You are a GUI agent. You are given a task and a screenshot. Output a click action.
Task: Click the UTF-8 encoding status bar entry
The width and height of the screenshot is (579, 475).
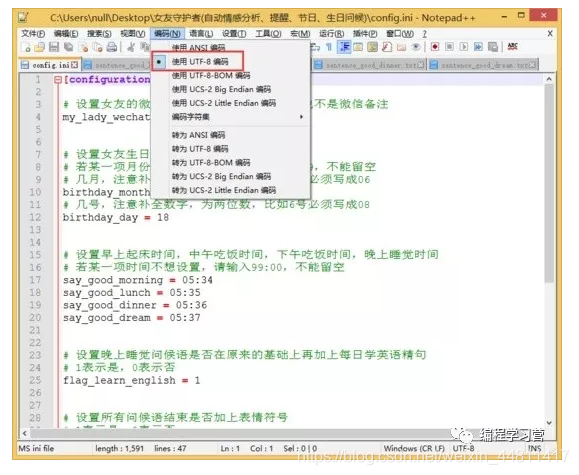[463, 448]
